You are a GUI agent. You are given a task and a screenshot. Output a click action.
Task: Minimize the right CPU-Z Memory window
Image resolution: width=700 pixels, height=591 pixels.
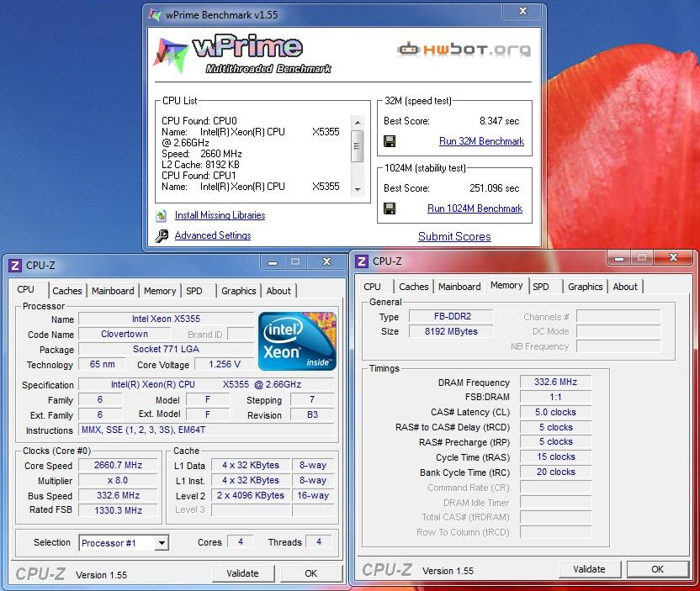pos(618,258)
